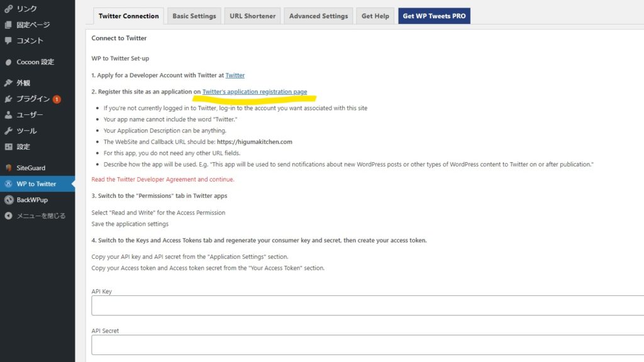The height and width of the screenshot is (362, 644).
Task: Click the BackWPup menu icon
Action: [x=8, y=200]
